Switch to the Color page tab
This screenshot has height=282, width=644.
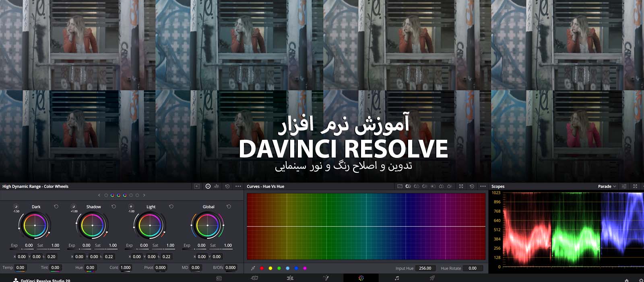[361, 278]
